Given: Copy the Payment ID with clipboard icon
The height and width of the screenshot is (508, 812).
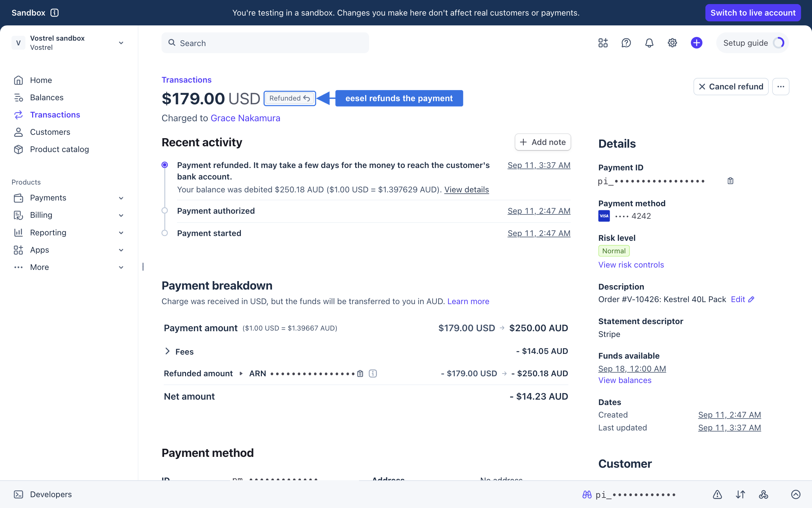Looking at the screenshot, I should point(730,181).
